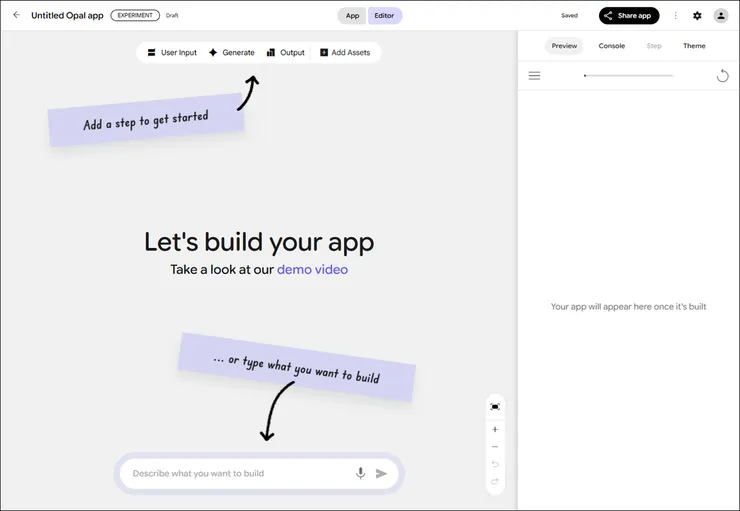Add a Generate step
740x511 pixels.
coord(232,52)
